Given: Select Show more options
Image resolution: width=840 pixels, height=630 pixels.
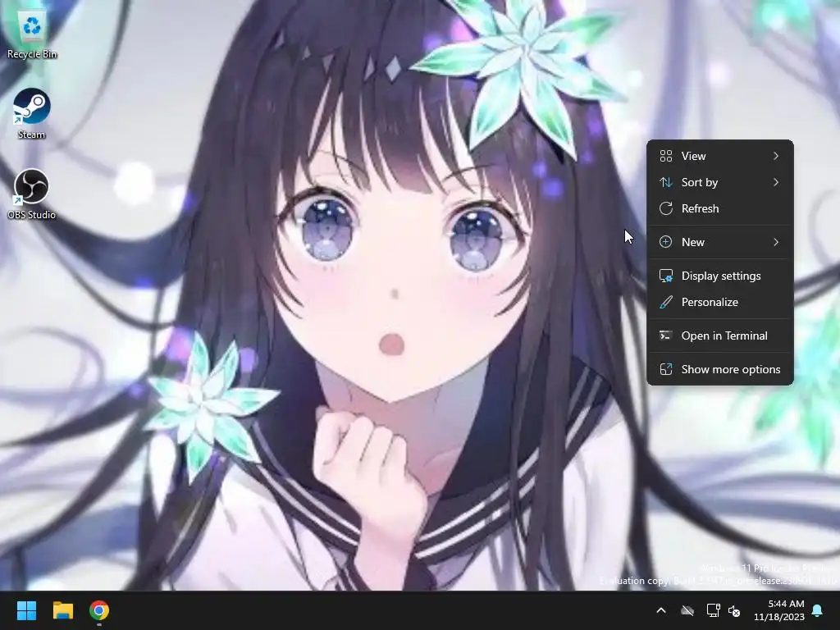Looking at the screenshot, I should coord(720,369).
